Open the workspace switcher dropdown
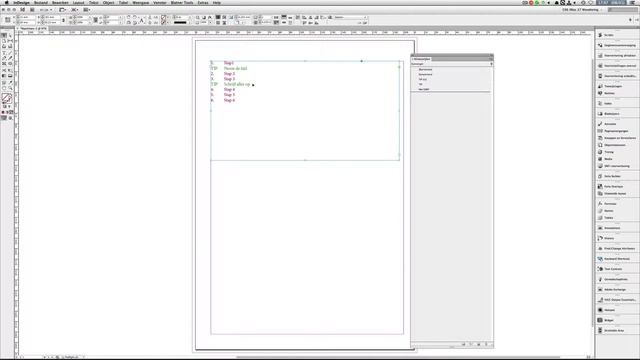This screenshot has width=640, height=360. point(581,9)
